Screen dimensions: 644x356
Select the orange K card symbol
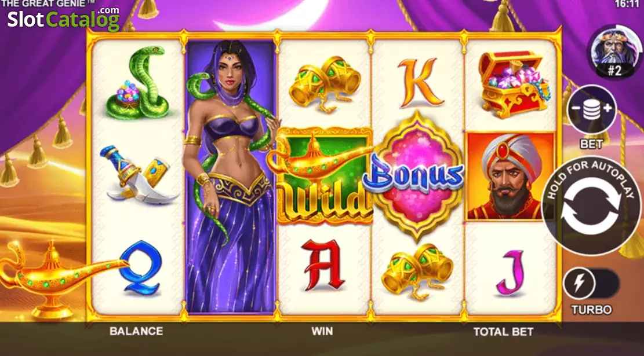pyautogui.click(x=419, y=83)
